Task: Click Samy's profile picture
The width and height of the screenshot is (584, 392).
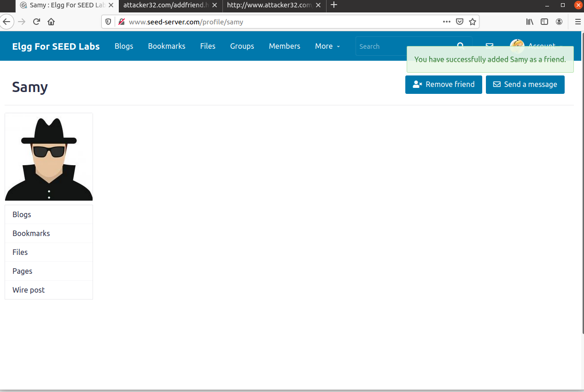Action: click(49, 157)
